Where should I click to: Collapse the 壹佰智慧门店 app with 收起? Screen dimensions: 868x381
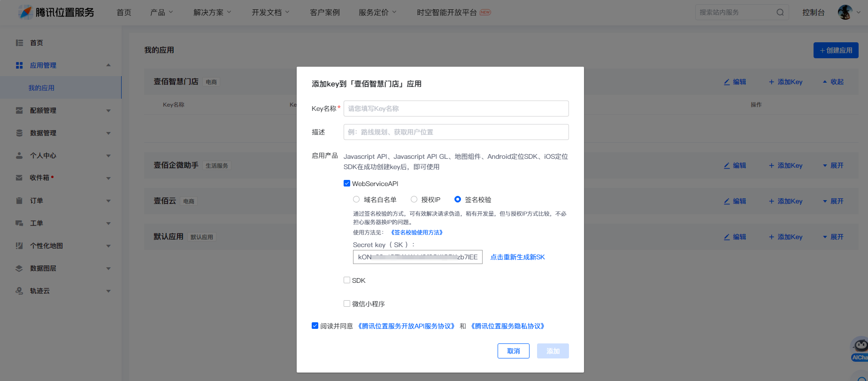click(833, 82)
